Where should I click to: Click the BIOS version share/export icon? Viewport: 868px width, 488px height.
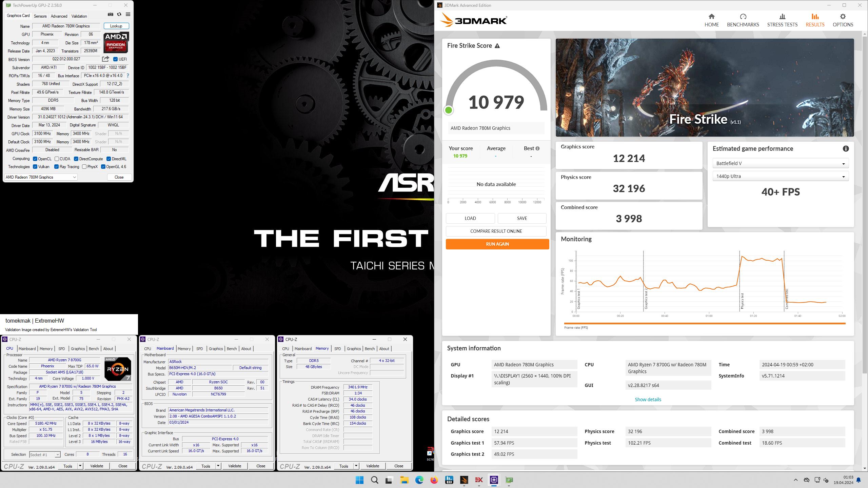[x=105, y=59]
